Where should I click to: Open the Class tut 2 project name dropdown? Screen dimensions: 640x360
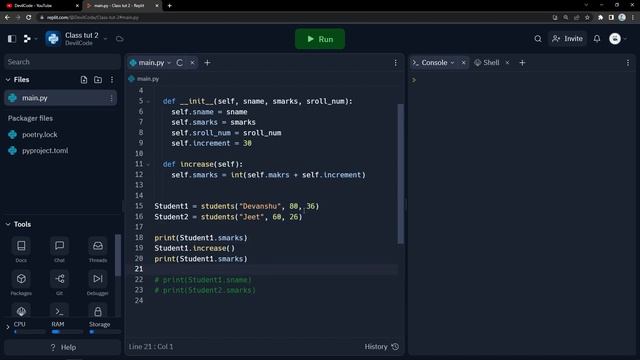(105, 39)
